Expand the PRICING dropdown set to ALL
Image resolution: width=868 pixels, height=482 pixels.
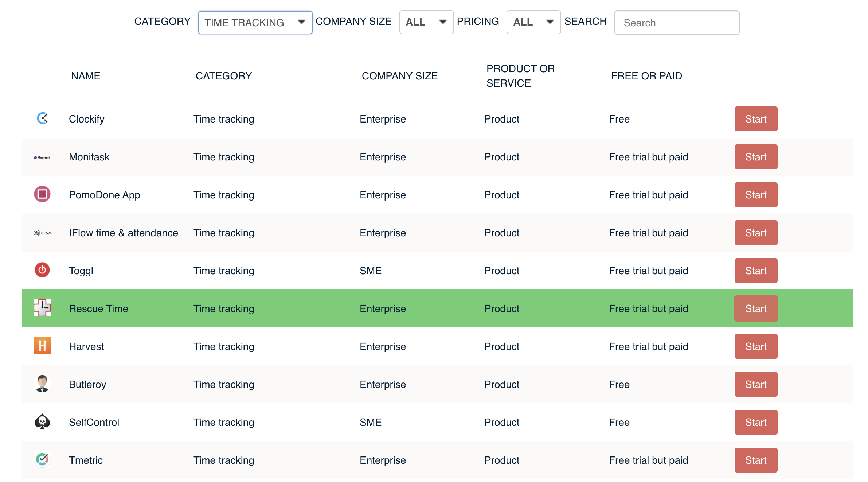533,22
